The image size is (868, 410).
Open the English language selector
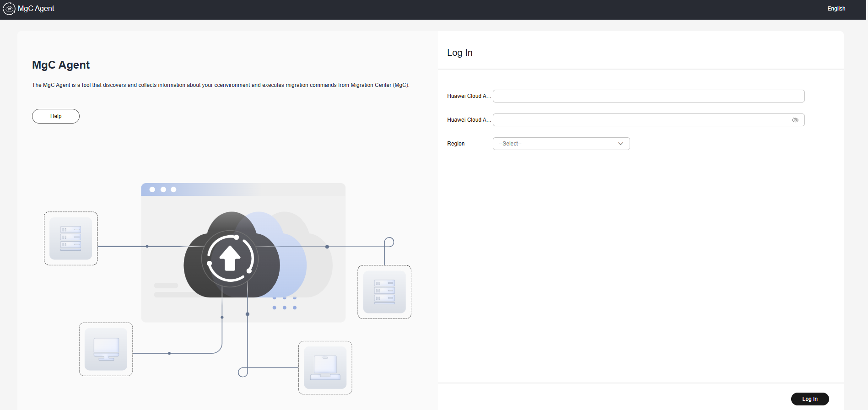coord(836,9)
